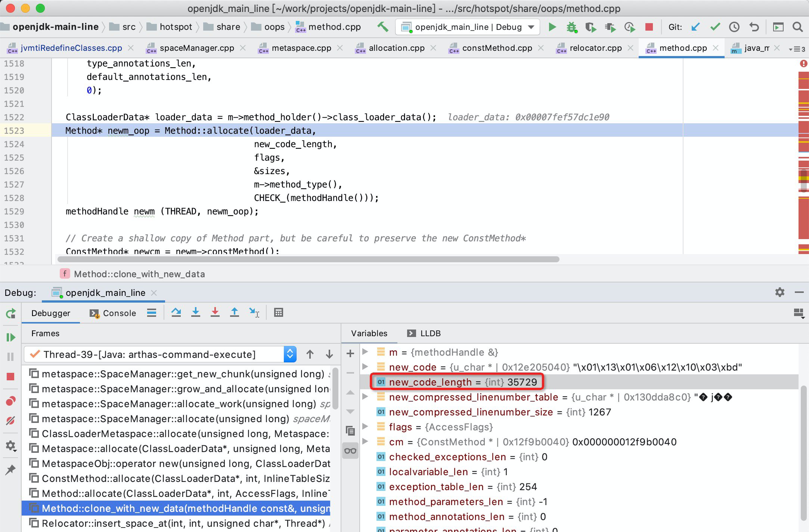Click frames list vertical scrollbar
Image resolution: width=809 pixels, height=532 pixels.
(335, 389)
